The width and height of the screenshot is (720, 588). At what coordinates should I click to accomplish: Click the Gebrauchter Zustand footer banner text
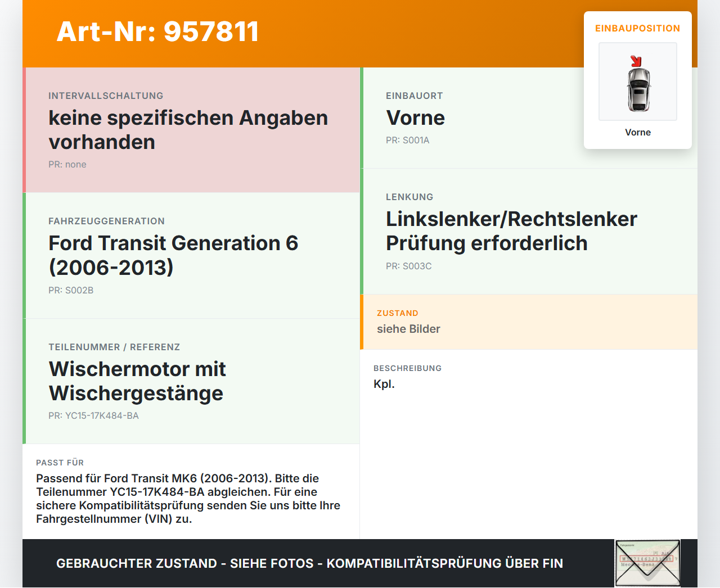point(309,563)
